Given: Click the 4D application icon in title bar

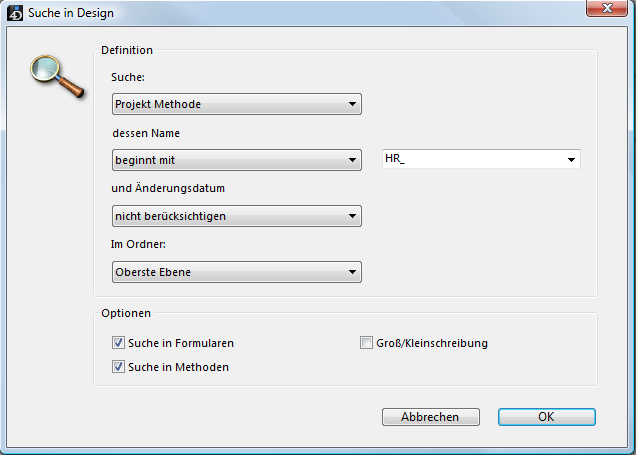Looking at the screenshot, I should [x=15, y=13].
